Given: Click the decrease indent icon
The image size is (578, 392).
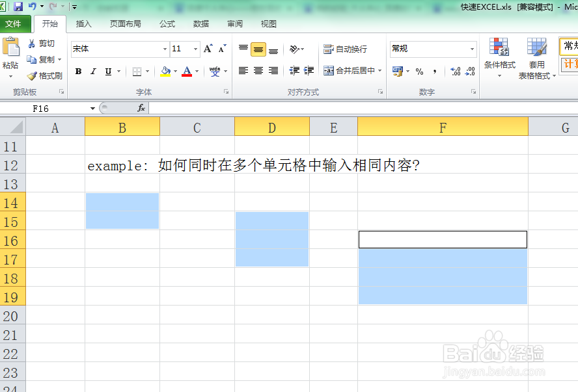Looking at the screenshot, I should point(294,71).
